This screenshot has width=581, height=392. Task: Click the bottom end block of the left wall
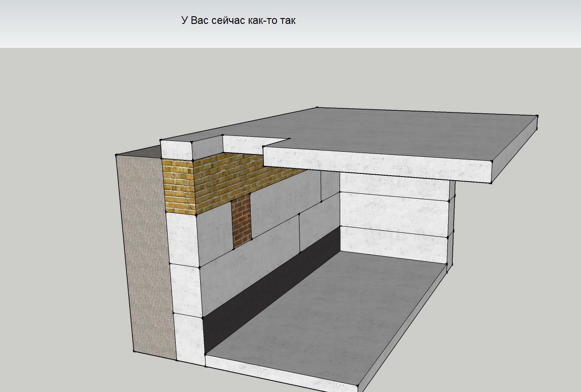tap(189, 339)
